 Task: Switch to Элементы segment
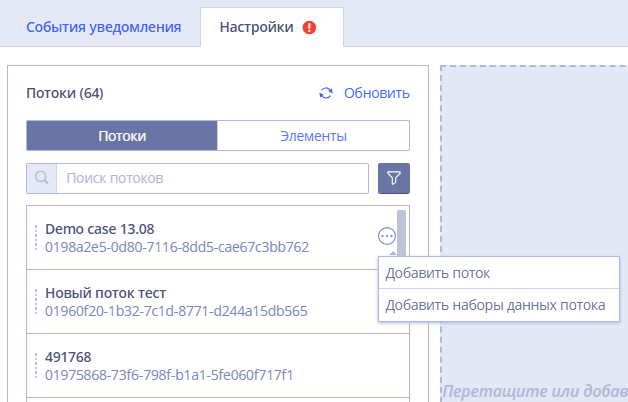[313, 136]
